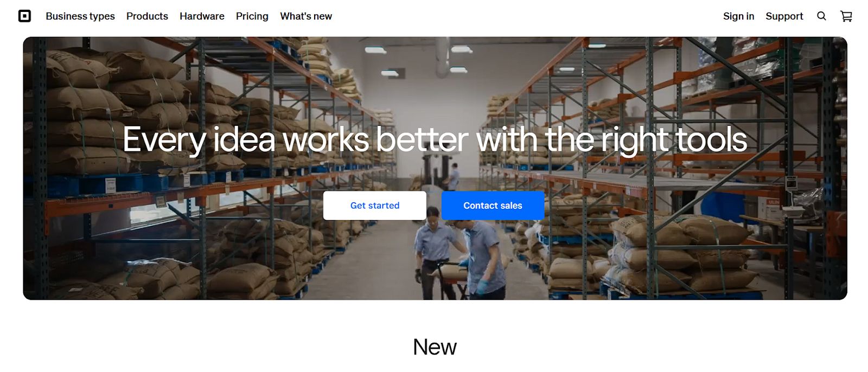Open the Support link

point(784,16)
